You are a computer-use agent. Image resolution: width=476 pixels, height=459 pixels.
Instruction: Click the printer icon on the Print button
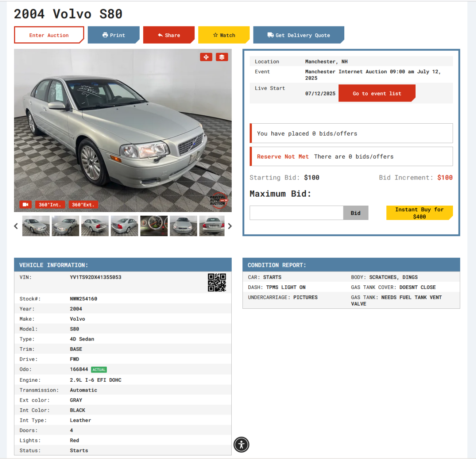tap(105, 35)
